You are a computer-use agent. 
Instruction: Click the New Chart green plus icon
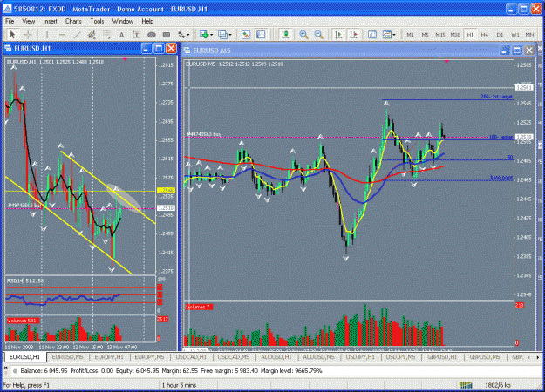point(204,34)
